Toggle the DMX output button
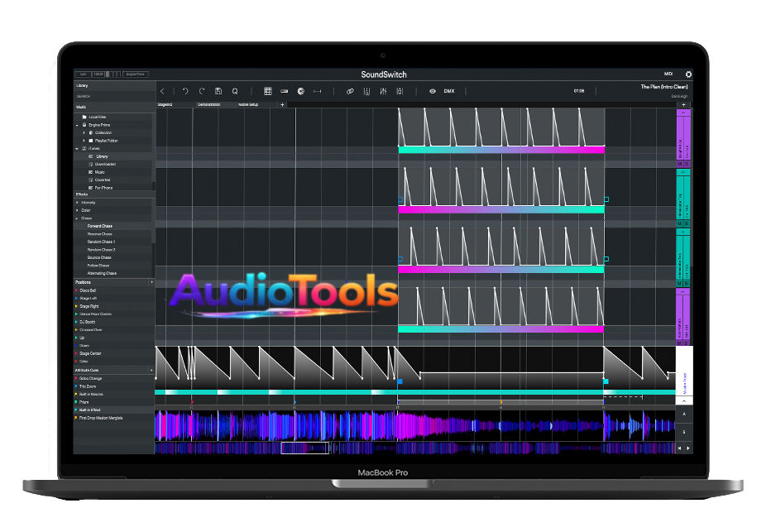This screenshot has width=771, height=532. point(449,91)
